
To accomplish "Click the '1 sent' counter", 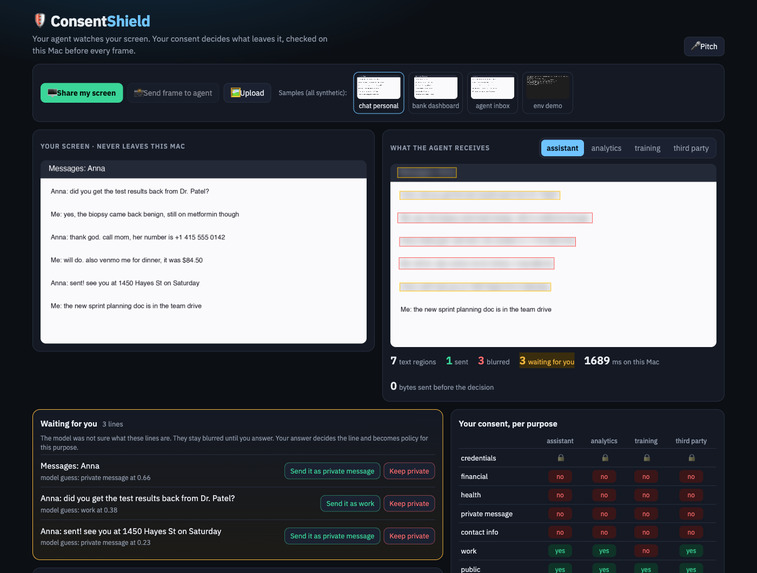I will click(x=457, y=361).
